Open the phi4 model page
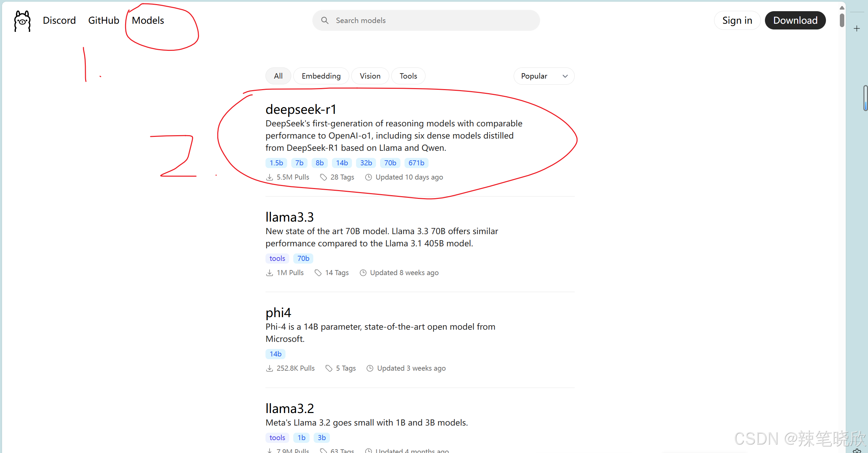Screen dimensions: 868x453 tap(278, 312)
